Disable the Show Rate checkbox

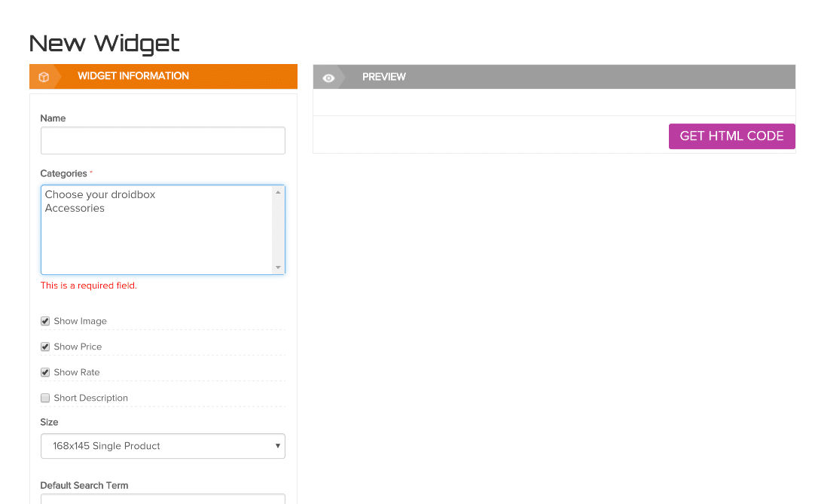[x=45, y=372]
